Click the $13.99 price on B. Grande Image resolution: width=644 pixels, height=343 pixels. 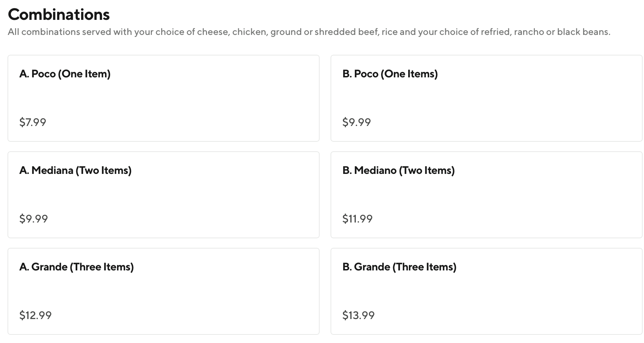pos(358,315)
